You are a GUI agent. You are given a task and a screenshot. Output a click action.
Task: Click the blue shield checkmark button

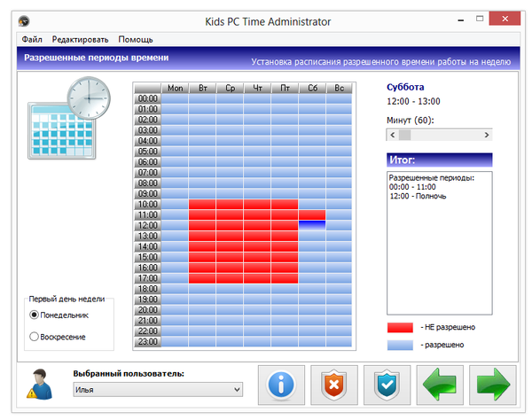coord(387,385)
